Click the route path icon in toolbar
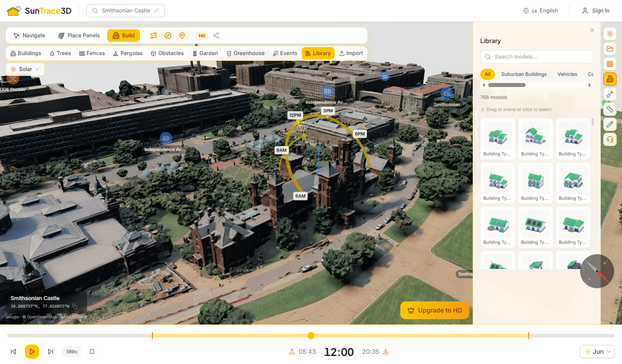The height and width of the screenshot is (364, 622). (x=154, y=36)
